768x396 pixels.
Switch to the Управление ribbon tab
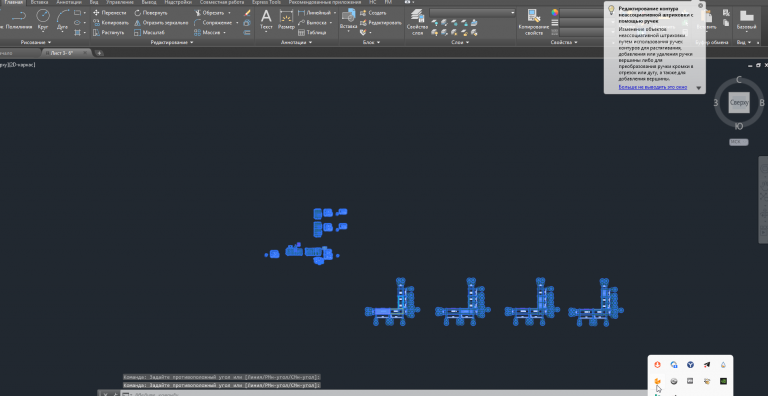tap(119, 2)
